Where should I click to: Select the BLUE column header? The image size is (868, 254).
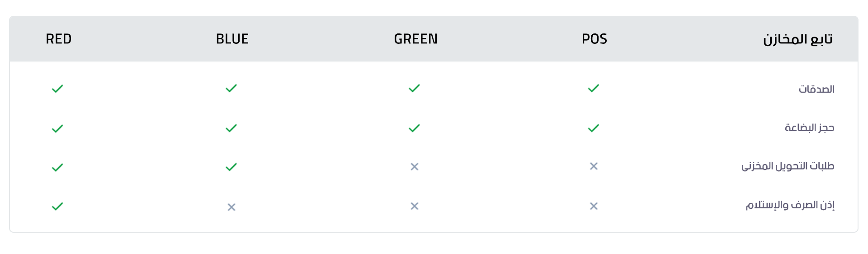232,39
